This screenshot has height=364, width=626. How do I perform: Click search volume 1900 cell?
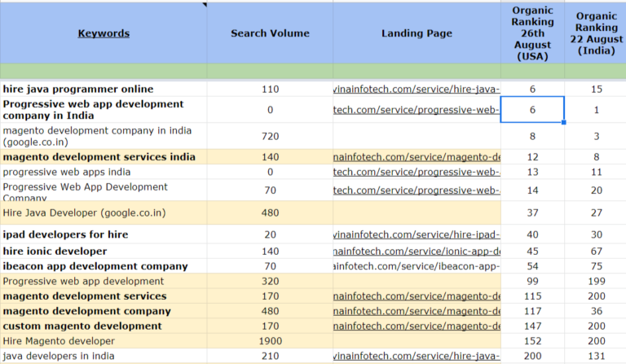[x=270, y=341]
